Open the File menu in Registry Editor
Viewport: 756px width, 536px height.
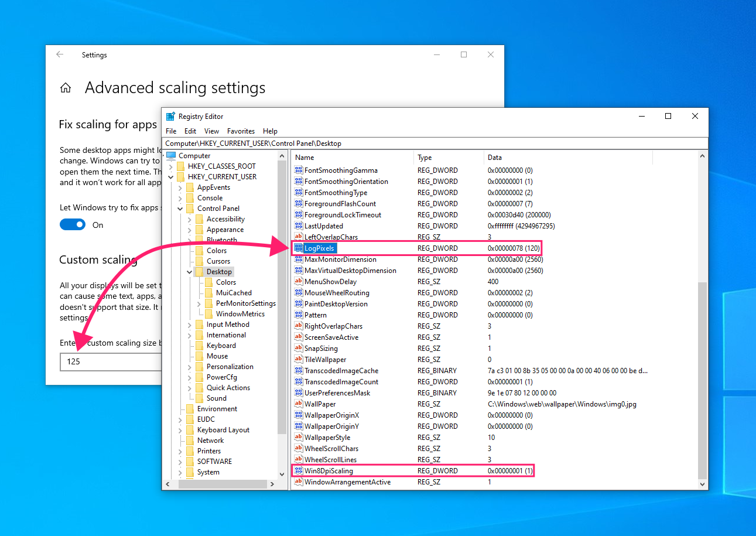point(171,131)
